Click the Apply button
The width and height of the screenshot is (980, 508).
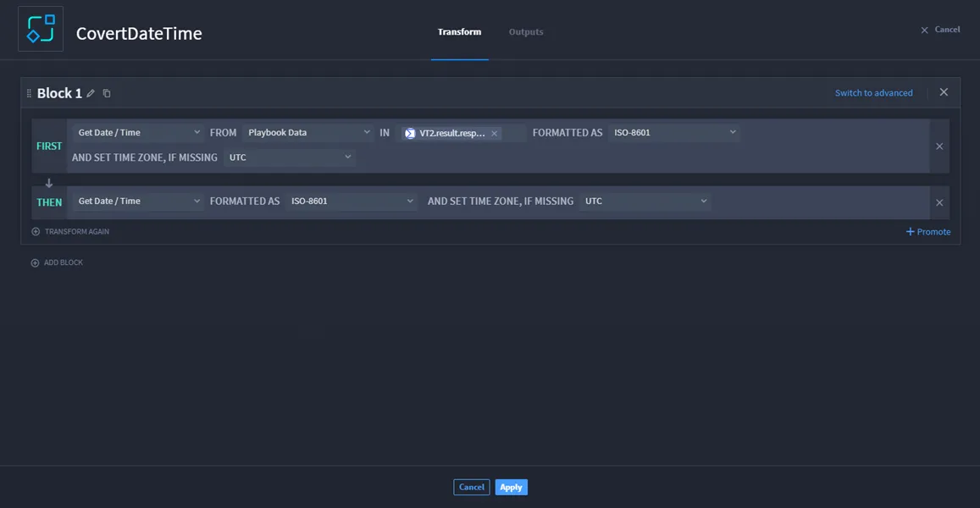(512, 487)
